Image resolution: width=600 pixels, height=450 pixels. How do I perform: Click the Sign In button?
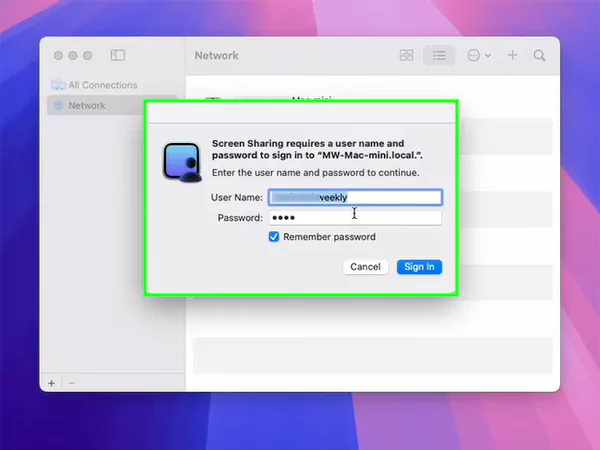pos(419,267)
